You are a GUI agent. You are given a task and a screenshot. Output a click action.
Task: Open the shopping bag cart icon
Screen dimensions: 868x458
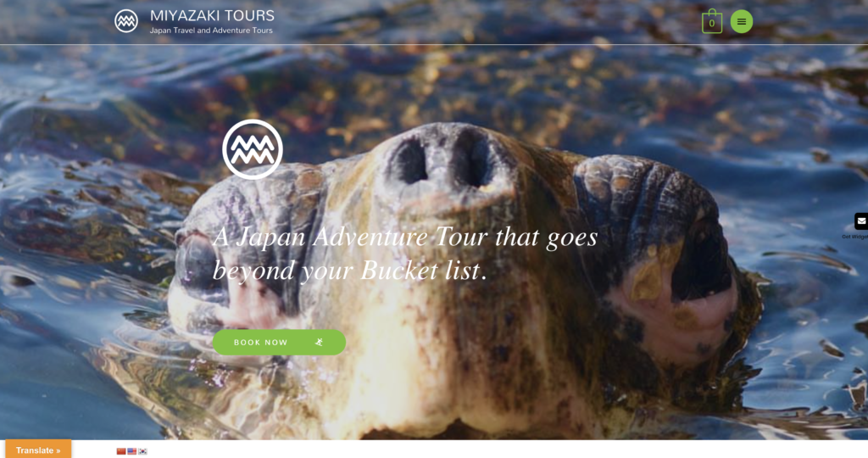[x=712, y=21]
